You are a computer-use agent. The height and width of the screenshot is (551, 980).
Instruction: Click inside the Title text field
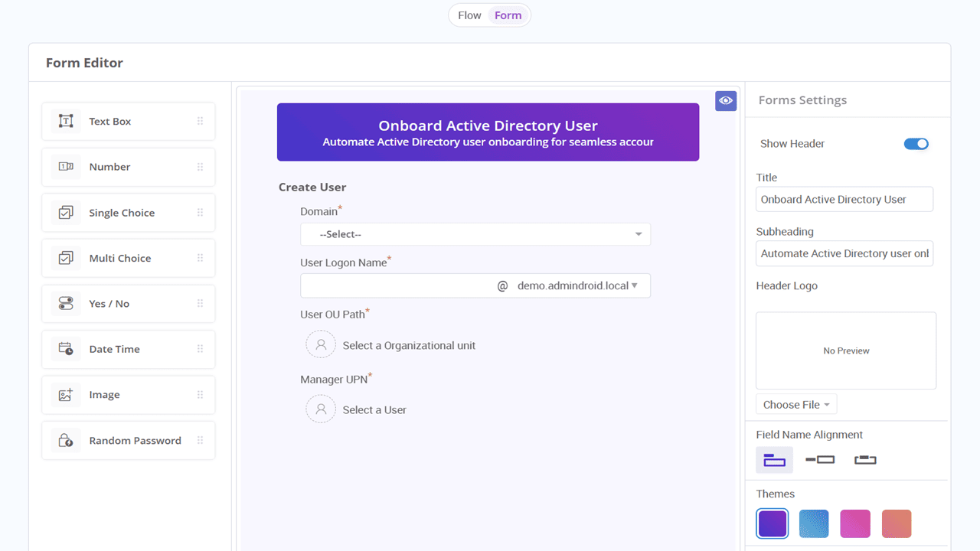844,199
